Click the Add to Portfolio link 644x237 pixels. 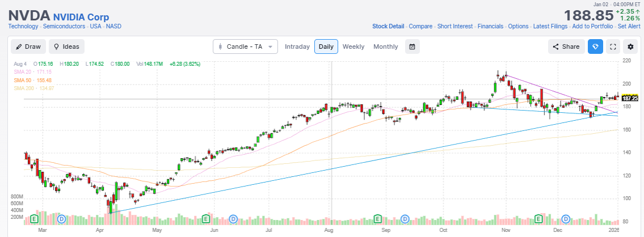click(593, 26)
